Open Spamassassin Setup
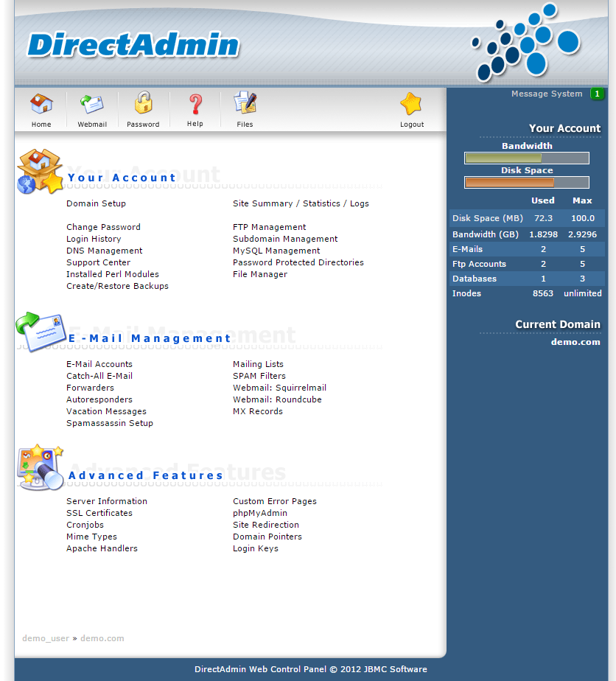The image size is (616, 681). pos(110,422)
